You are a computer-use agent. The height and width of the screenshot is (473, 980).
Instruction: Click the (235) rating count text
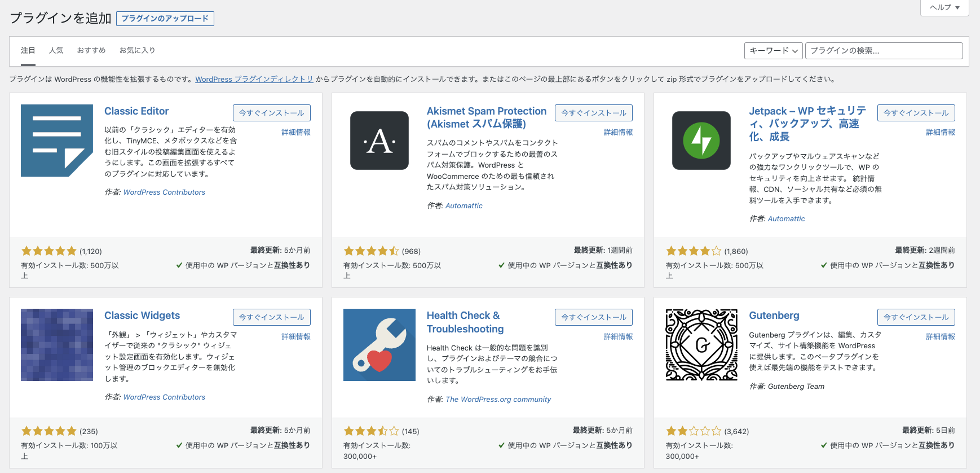(89, 432)
